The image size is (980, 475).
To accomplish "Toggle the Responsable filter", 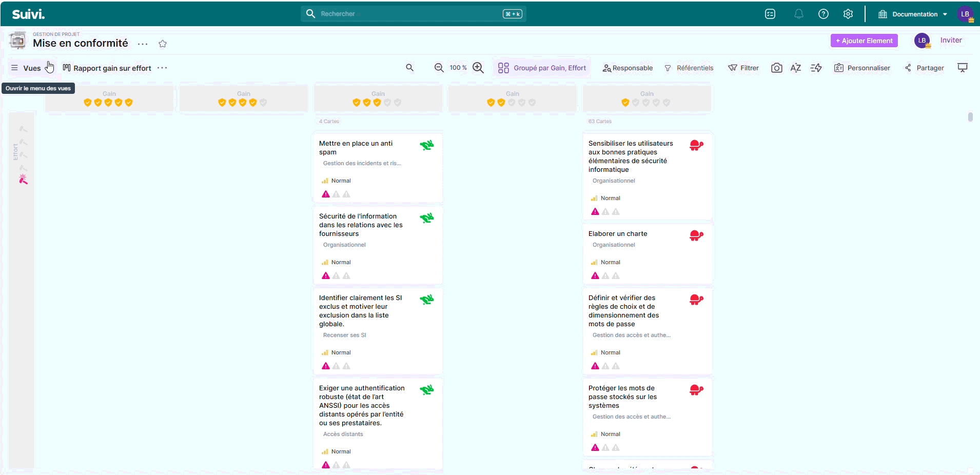I will coord(628,68).
